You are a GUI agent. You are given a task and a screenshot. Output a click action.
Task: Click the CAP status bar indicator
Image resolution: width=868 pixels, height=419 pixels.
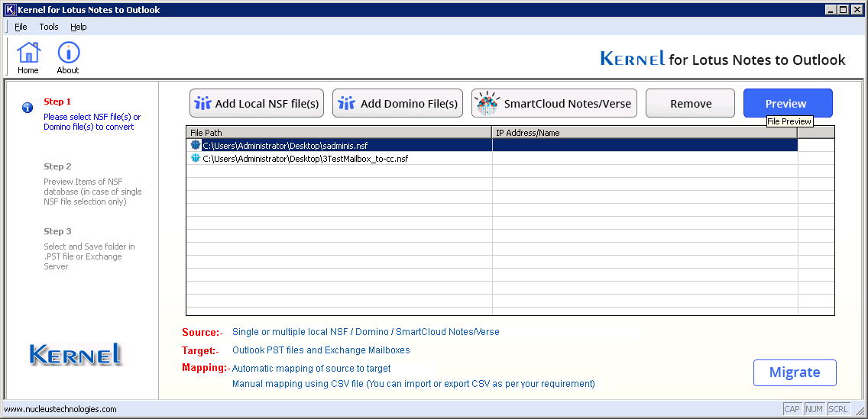pos(792,409)
